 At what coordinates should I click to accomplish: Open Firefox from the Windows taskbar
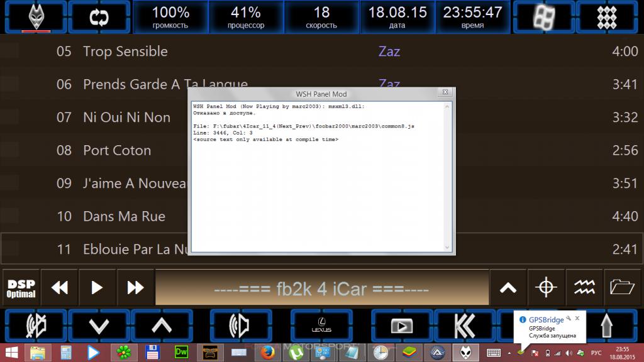[268, 353]
